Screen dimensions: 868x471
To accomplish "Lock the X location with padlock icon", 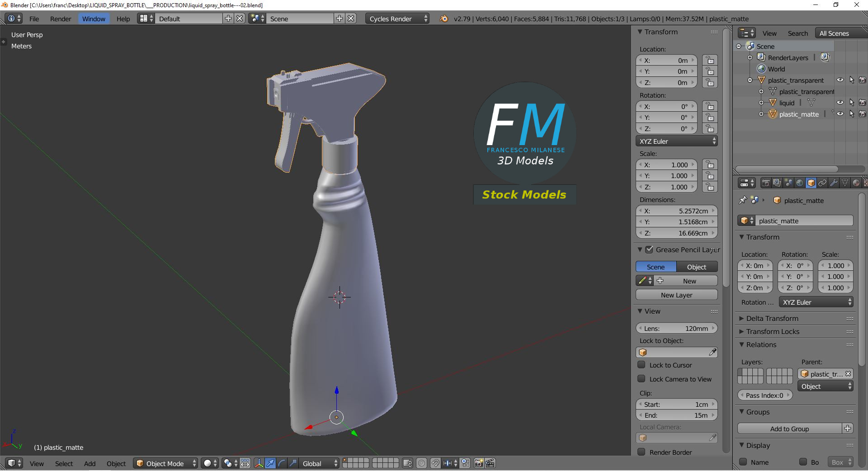I will click(x=710, y=60).
